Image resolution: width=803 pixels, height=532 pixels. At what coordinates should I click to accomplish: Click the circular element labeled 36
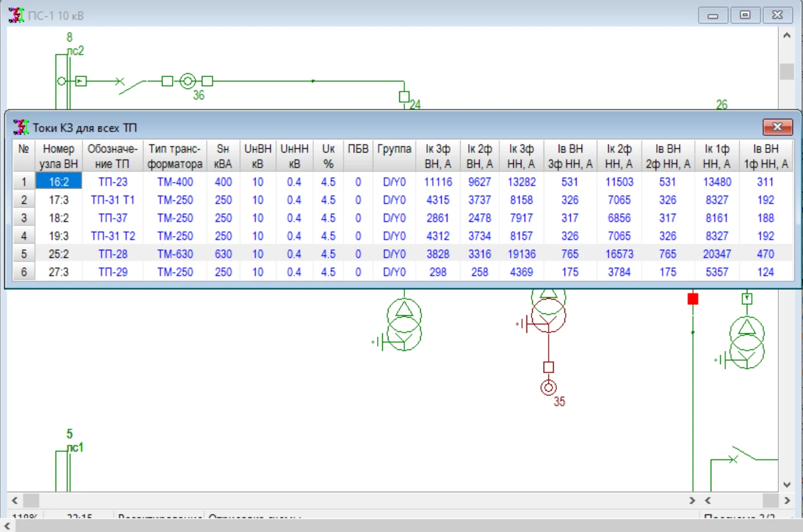[187, 81]
